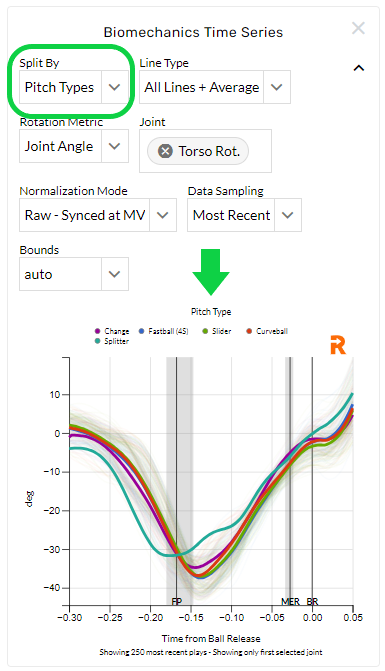The width and height of the screenshot is (385, 671).
Task: Toggle the Curveball legend entry
Action: (x=267, y=331)
